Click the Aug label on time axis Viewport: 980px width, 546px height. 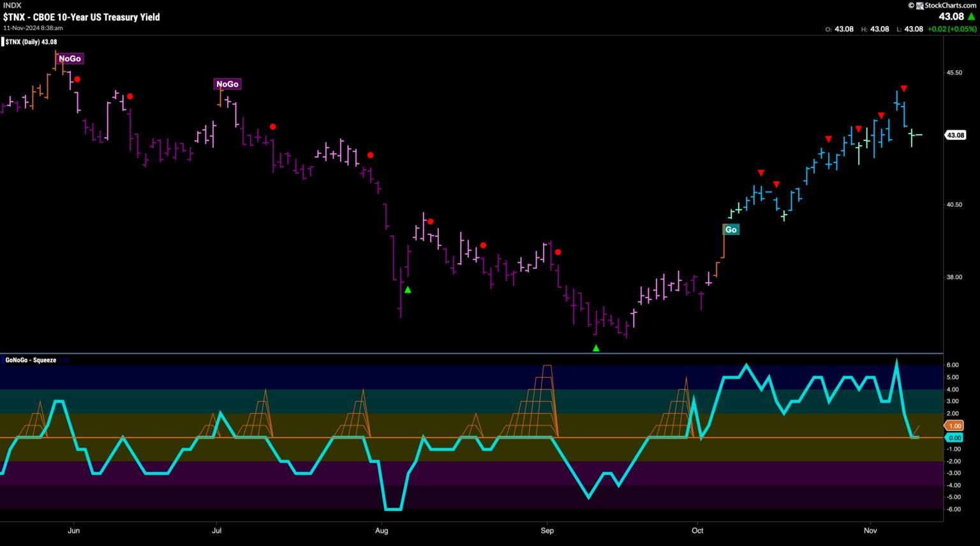pyautogui.click(x=382, y=531)
